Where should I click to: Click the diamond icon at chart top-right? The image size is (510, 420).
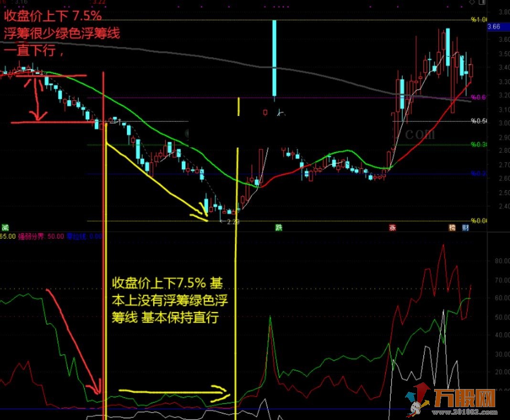472,2
